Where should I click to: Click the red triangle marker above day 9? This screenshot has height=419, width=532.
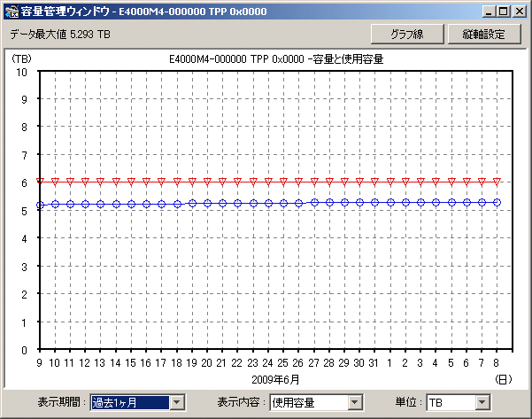pos(40,182)
